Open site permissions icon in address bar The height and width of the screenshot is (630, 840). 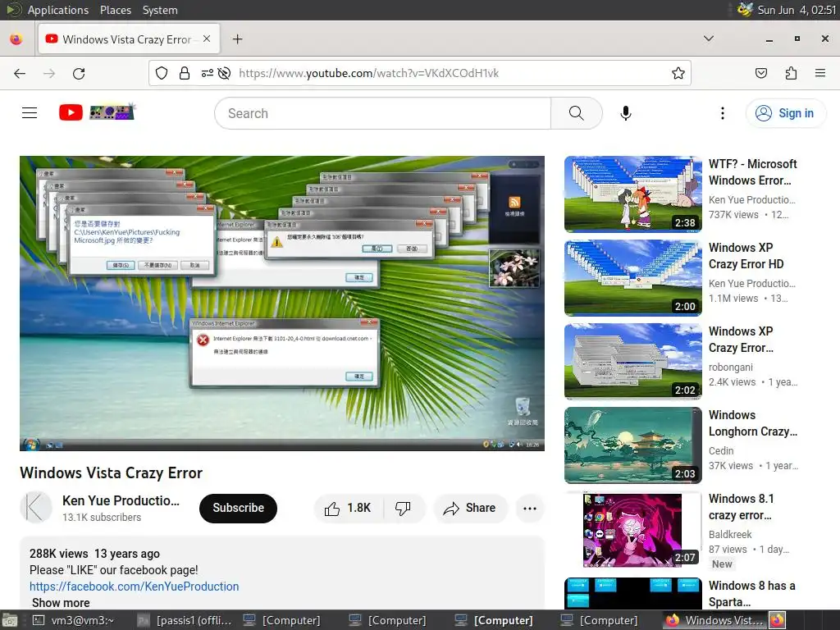click(x=208, y=73)
